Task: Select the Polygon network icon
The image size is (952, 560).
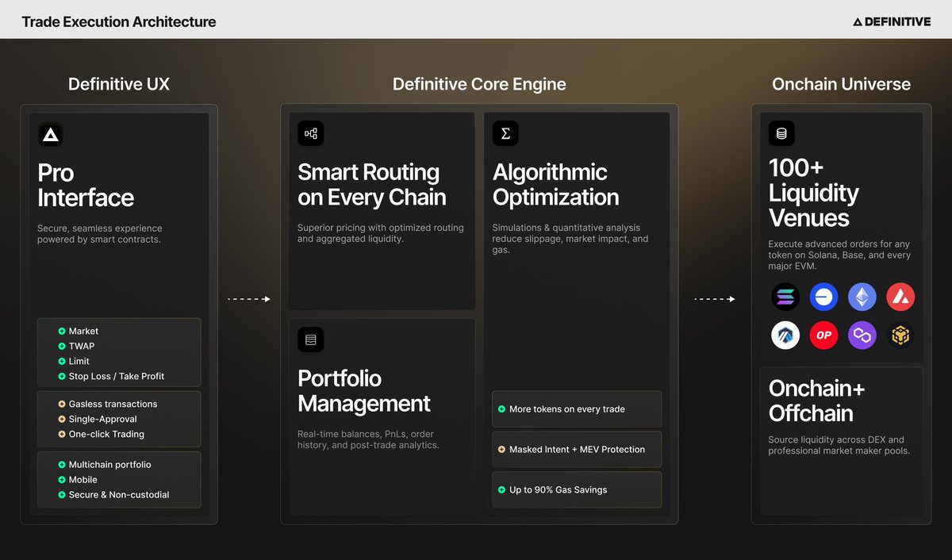Action: (862, 336)
